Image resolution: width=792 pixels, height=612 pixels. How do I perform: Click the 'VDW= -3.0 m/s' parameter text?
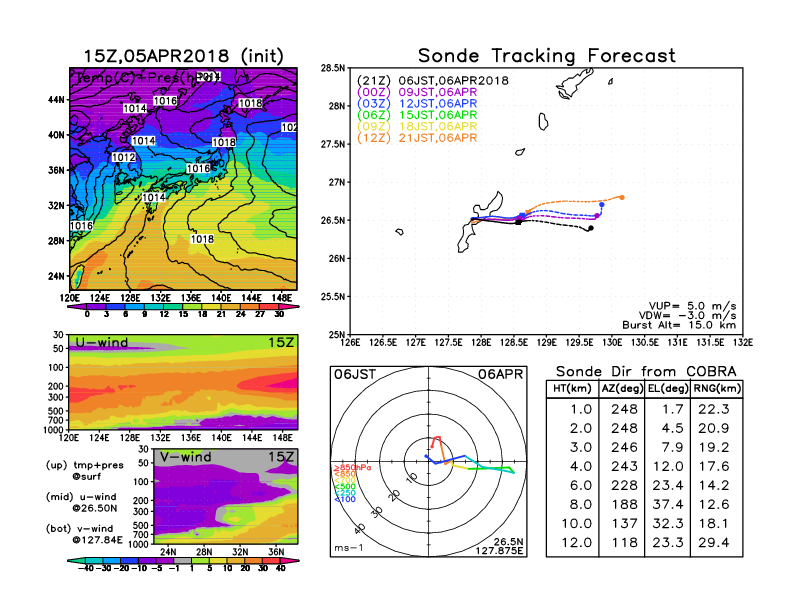click(687, 316)
